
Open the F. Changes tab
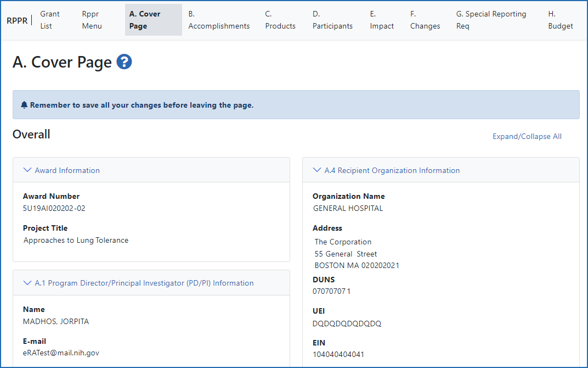point(425,20)
